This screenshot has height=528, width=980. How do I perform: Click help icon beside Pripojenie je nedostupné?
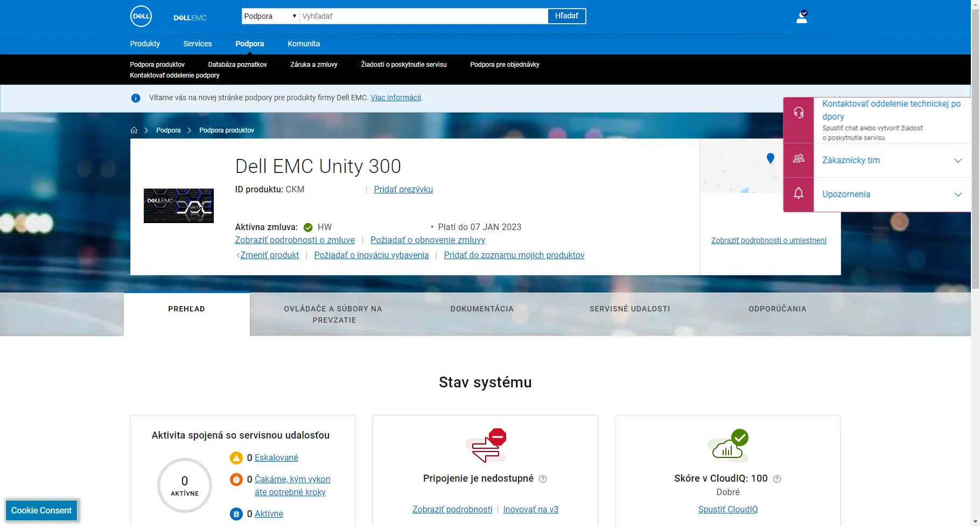point(543,479)
